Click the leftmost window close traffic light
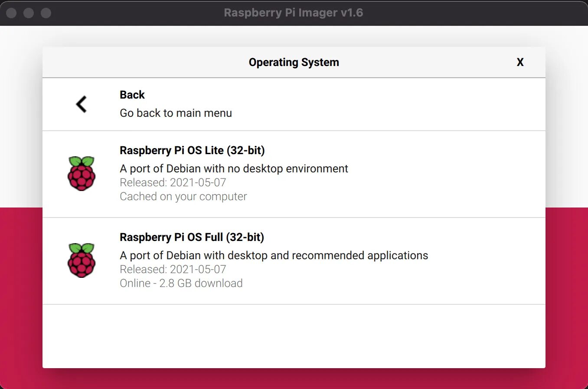588x389 pixels. (x=11, y=13)
